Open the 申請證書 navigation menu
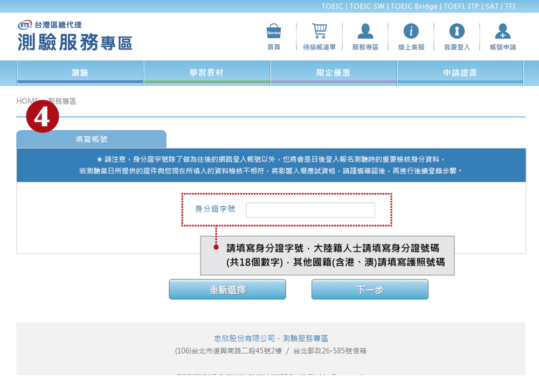 tap(460, 73)
